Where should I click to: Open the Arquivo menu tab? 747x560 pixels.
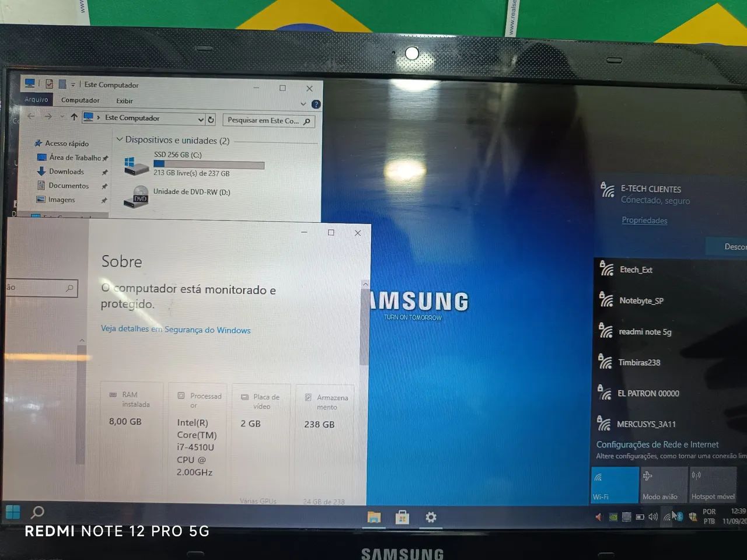(x=36, y=100)
